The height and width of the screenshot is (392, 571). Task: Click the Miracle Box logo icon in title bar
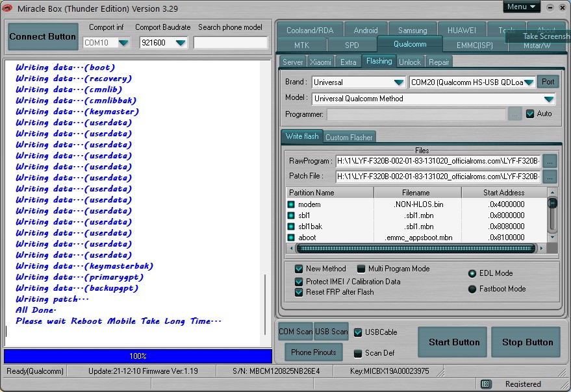coord(7,8)
